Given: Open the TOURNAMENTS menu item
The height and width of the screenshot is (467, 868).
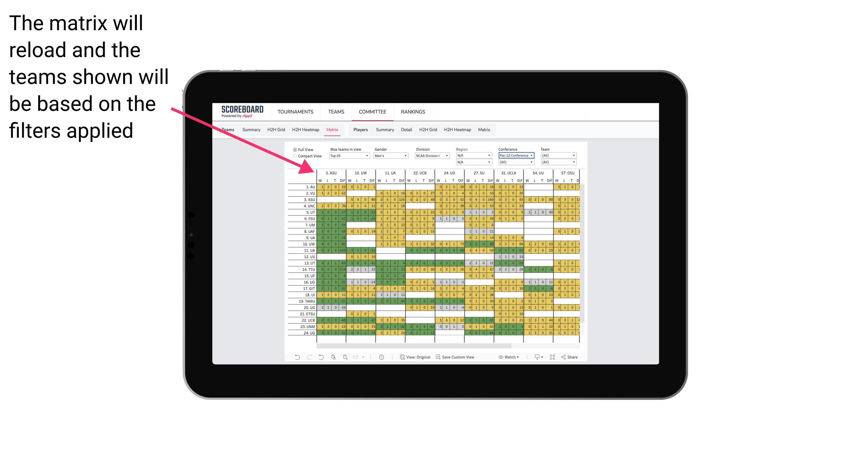Looking at the screenshot, I should click(x=296, y=112).
